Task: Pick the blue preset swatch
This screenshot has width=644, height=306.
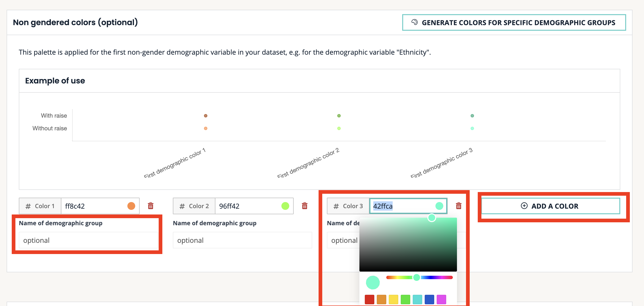Action: 429,299
